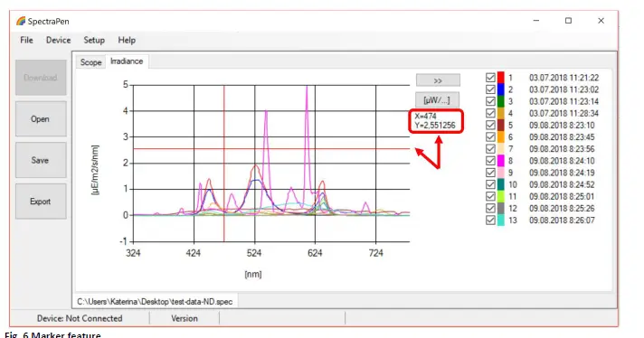Select the Irradiance tab

coord(127,61)
